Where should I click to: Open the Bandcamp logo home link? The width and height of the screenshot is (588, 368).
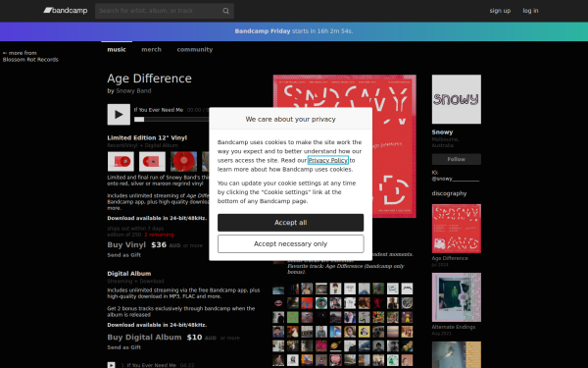[x=66, y=11]
